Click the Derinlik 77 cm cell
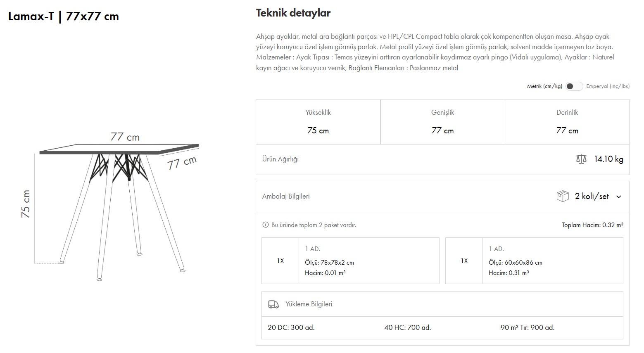Screen dimensions: 644x353 pos(567,122)
